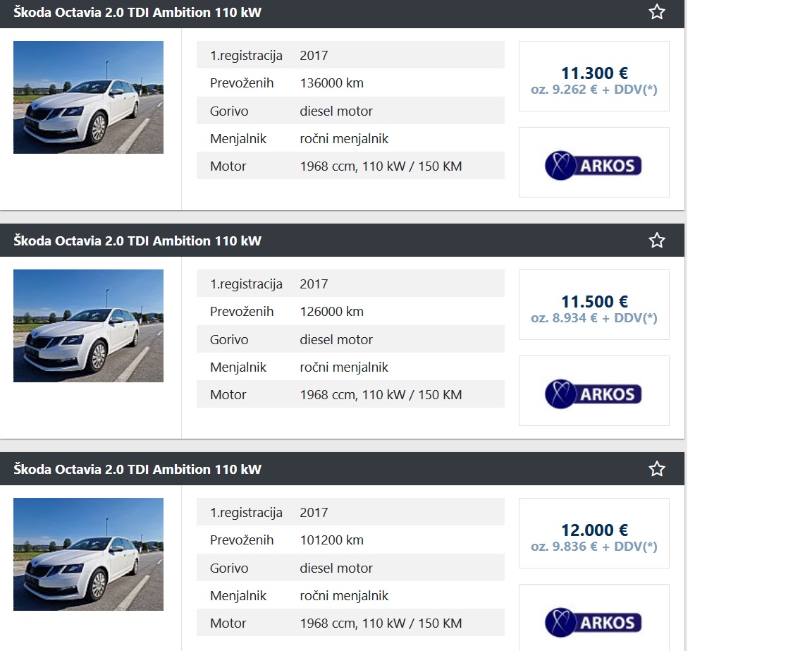Viewport: 812px width, 651px height.
Task: Click 'diesel motor' in 12.000 € listing
Action: coord(336,568)
